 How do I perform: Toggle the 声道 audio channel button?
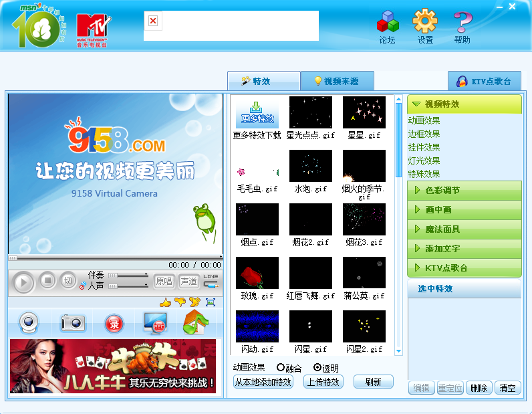coord(188,281)
